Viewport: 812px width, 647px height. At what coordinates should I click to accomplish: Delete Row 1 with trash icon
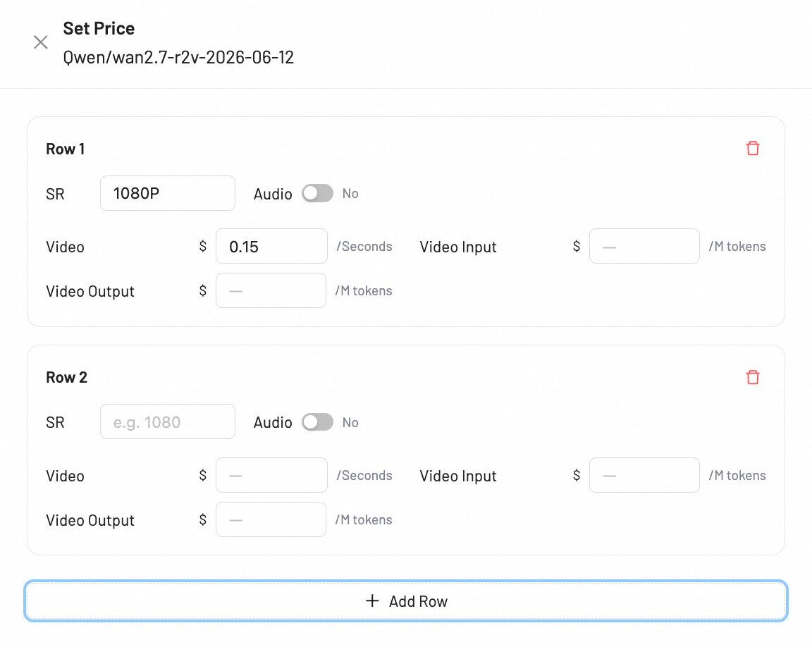click(x=753, y=149)
